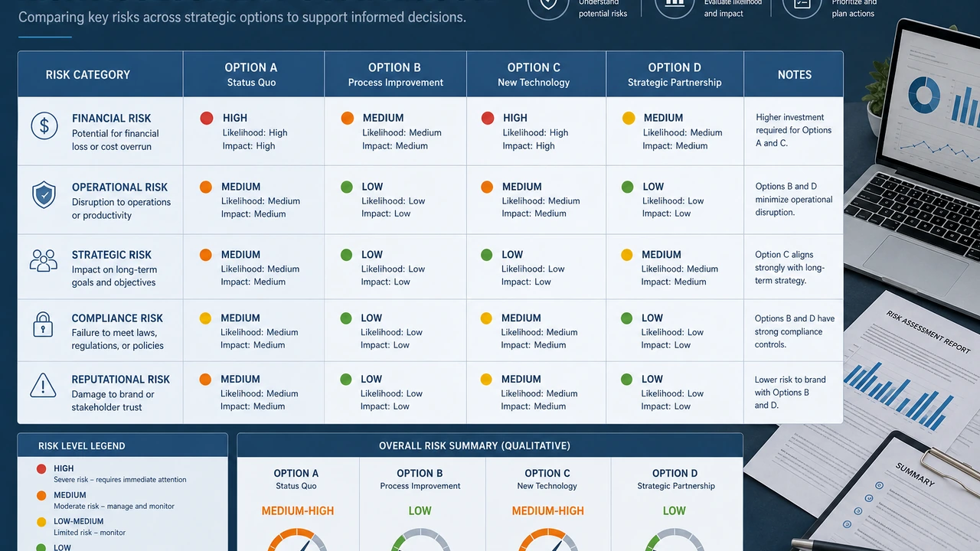The image size is (980, 551).
Task: Click Option A's orange dot in Reputational Risk row
Action: pos(205,380)
